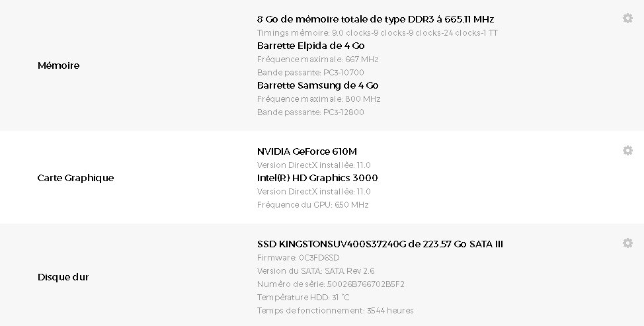Click the Temps de fonctionnement 3544 heures line

point(335,310)
